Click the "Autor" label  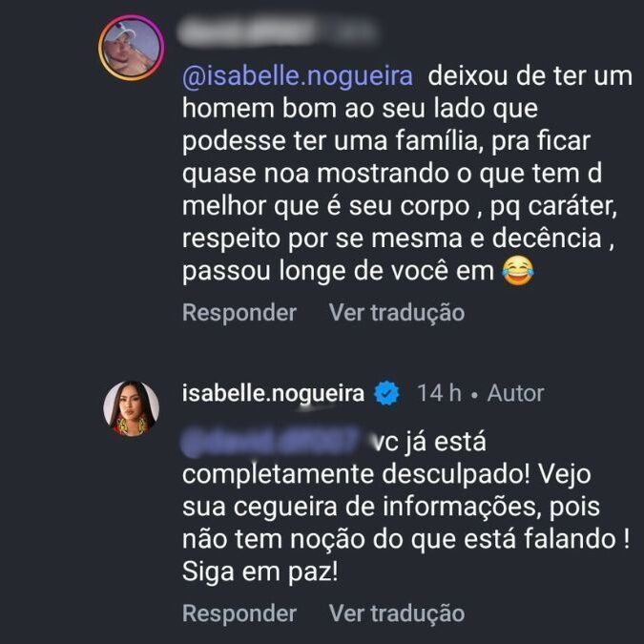(514, 393)
